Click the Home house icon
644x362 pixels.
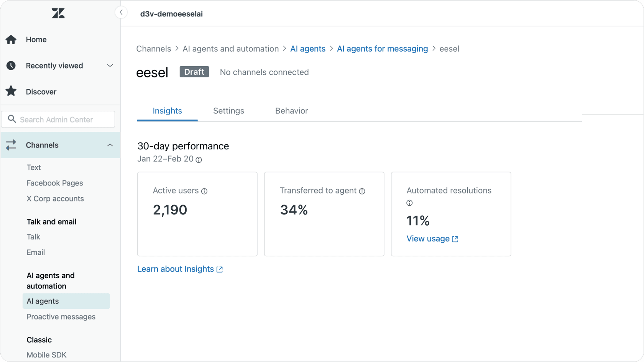pyautogui.click(x=11, y=39)
